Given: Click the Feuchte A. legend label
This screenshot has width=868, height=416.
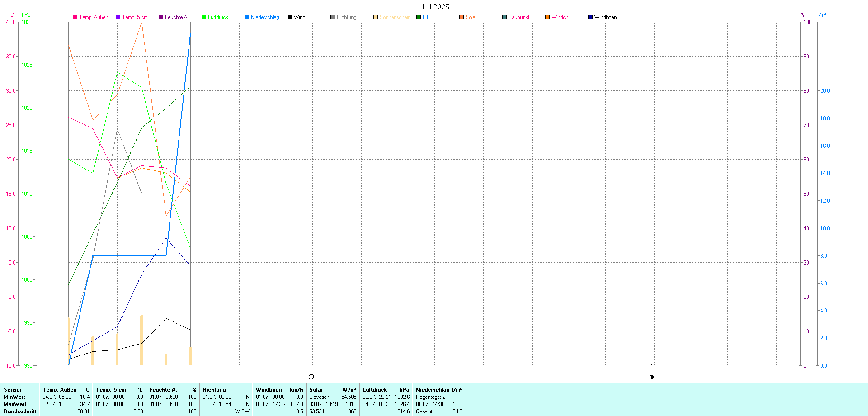Looking at the screenshot, I should [x=176, y=17].
